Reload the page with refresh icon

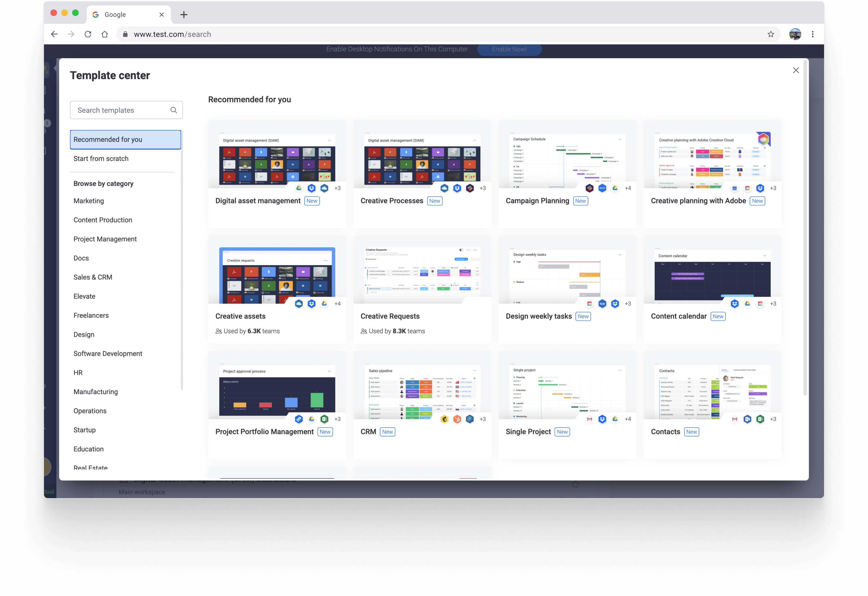pos(88,34)
